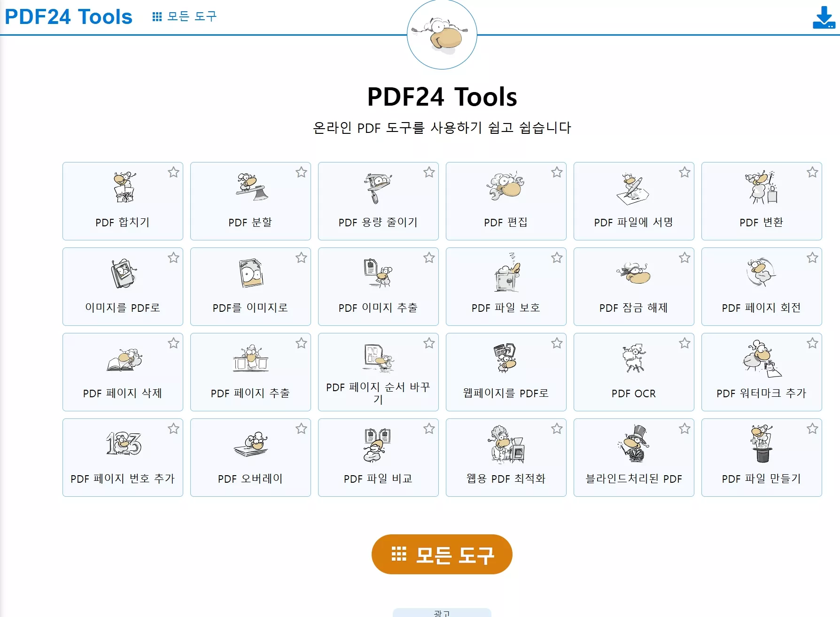
Task: Open the PDF OCR tool
Action: (633, 372)
